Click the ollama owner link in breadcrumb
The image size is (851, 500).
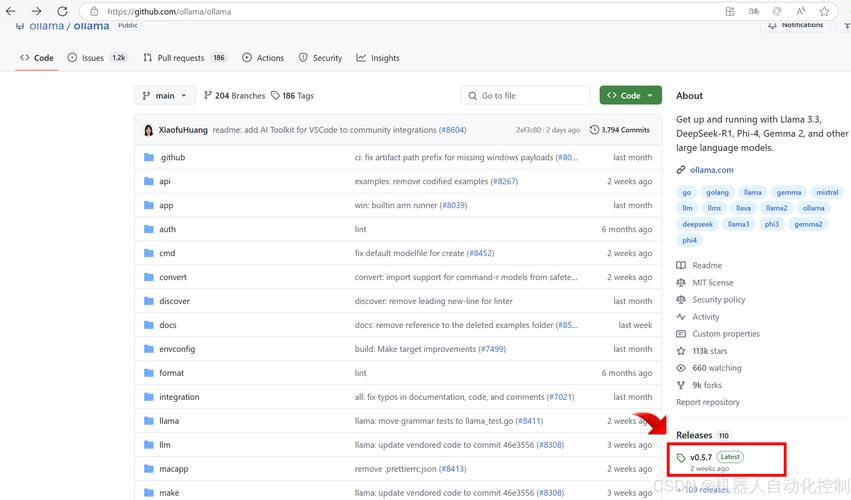[46, 26]
